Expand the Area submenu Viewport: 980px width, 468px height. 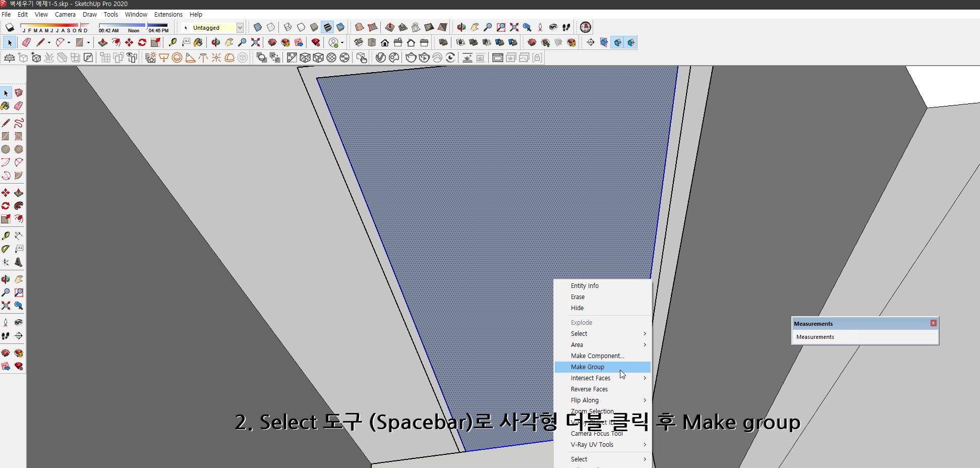pyautogui.click(x=603, y=345)
